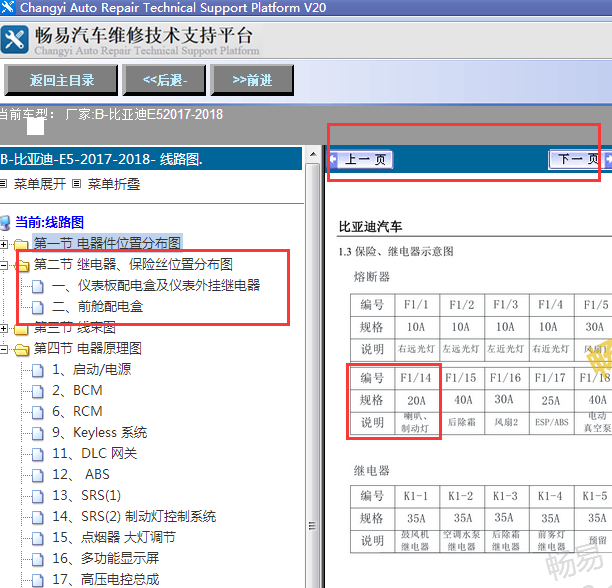The image size is (612, 588).
Task: Click document icon of 12、ABS
Action: point(37,475)
